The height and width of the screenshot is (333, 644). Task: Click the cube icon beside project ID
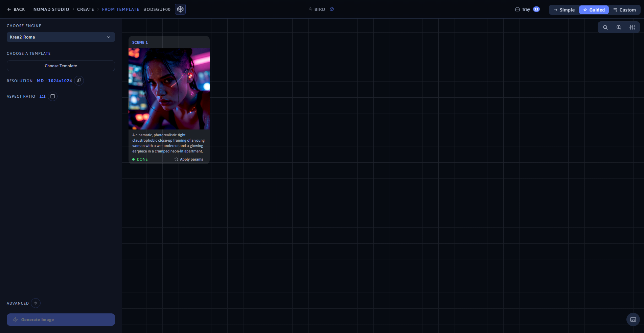[x=180, y=9]
